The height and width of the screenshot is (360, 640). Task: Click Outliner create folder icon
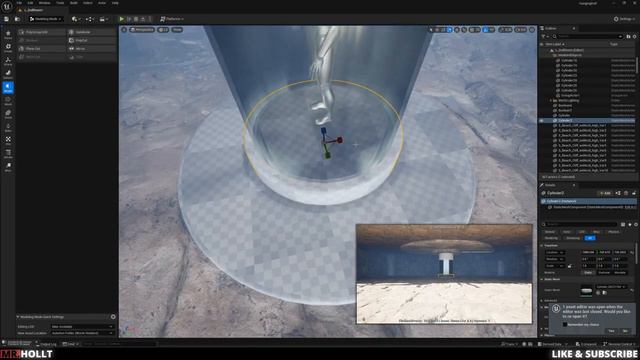(x=628, y=36)
